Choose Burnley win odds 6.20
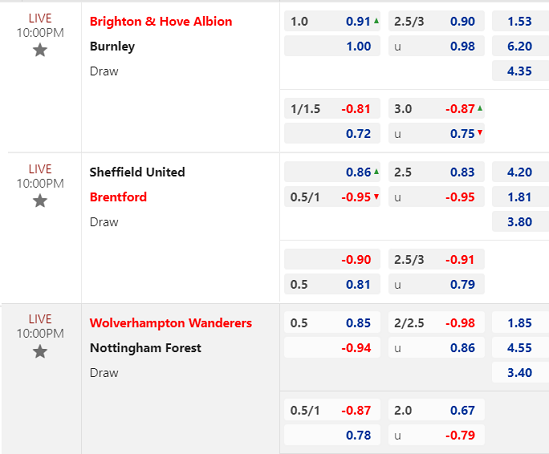549x454 pixels. (520, 46)
